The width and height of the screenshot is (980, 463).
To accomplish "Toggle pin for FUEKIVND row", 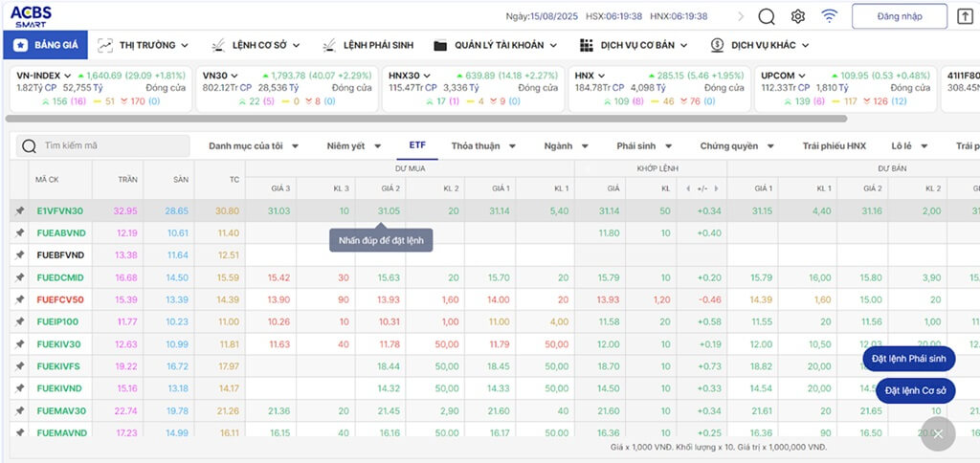I will tap(19, 388).
